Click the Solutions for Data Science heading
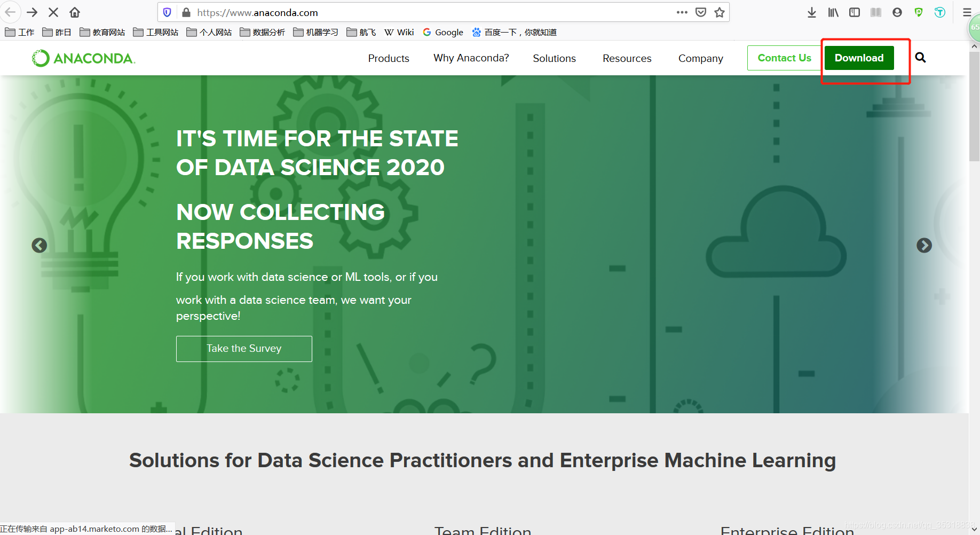This screenshot has height=535, width=980. tap(483, 460)
